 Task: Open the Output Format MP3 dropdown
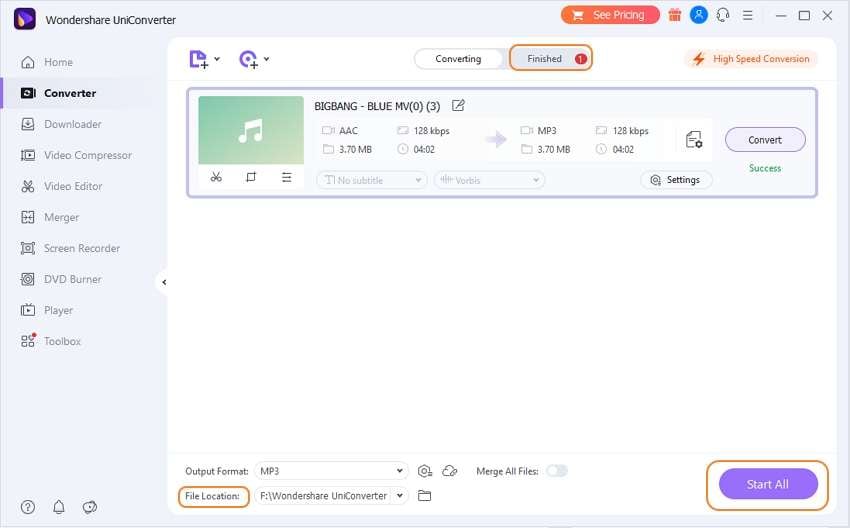pyautogui.click(x=331, y=471)
